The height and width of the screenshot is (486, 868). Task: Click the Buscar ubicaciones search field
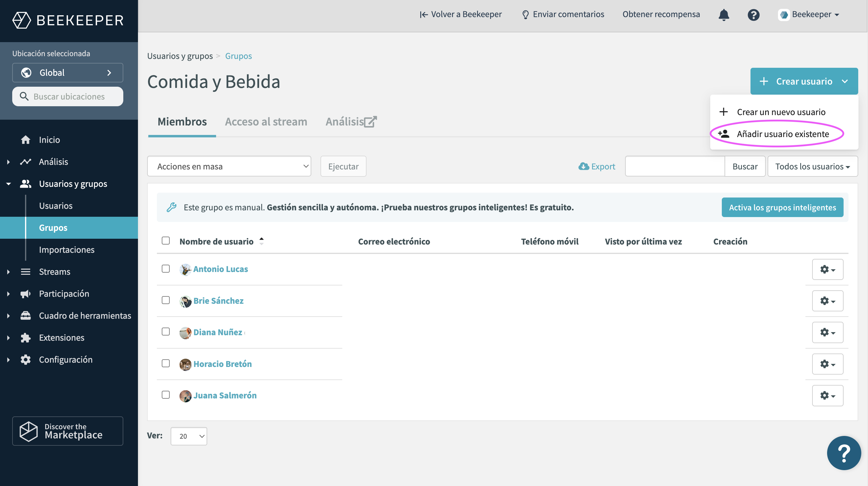coord(68,96)
